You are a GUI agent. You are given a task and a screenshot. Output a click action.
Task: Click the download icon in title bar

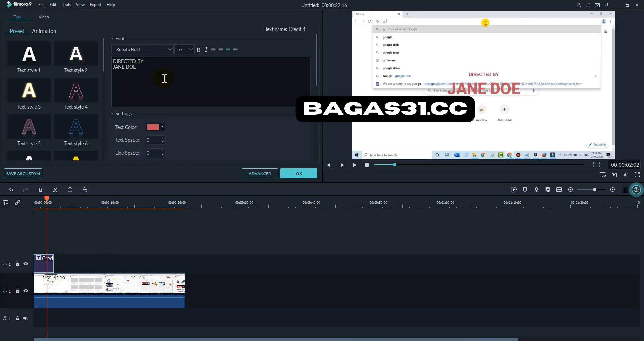(607, 5)
